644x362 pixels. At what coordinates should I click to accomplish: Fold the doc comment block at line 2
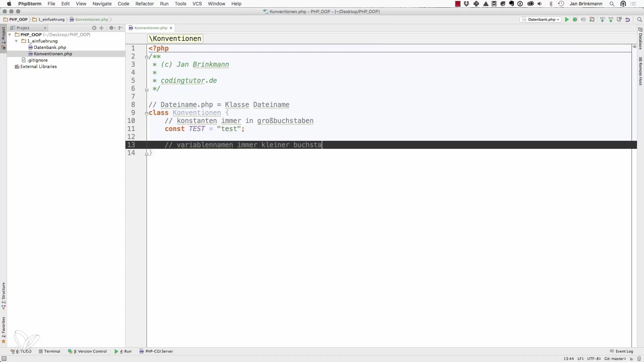pyautogui.click(x=147, y=57)
